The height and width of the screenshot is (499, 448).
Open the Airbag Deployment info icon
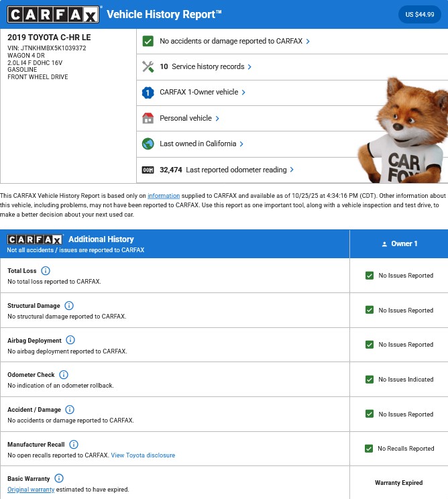pos(70,340)
